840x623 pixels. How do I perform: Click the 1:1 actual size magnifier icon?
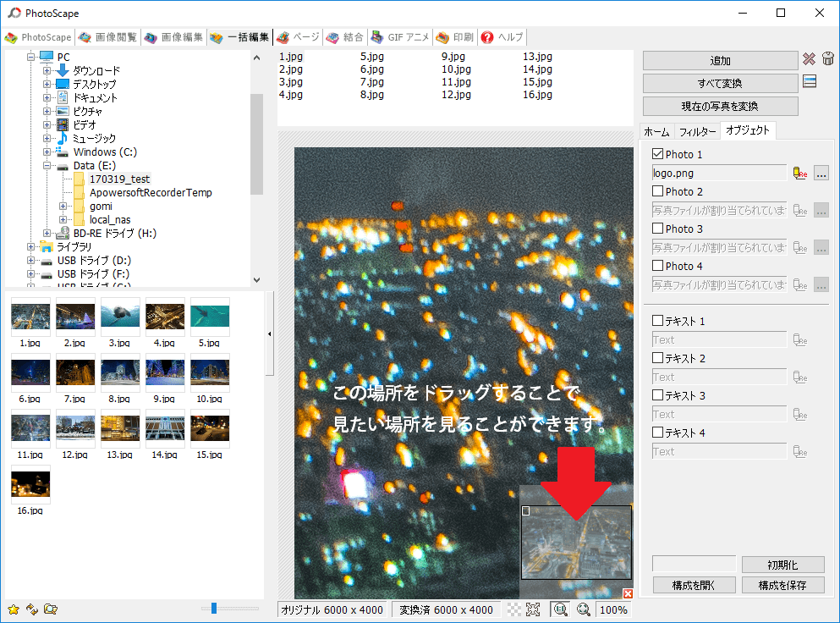click(559, 609)
